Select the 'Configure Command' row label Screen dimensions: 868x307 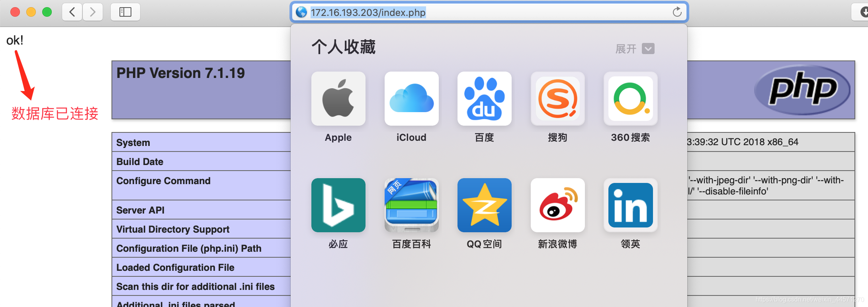click(163, 181)
